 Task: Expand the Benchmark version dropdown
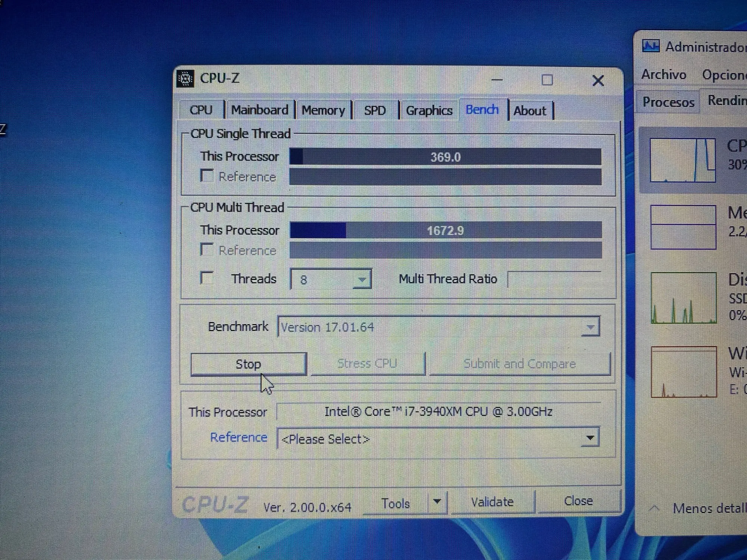pos(590,327)
